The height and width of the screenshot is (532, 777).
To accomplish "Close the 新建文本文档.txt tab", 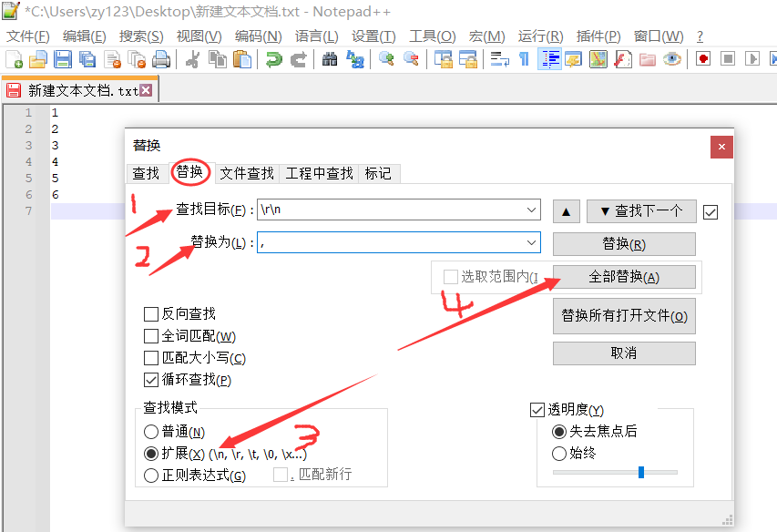I will [x=146, y=90].
